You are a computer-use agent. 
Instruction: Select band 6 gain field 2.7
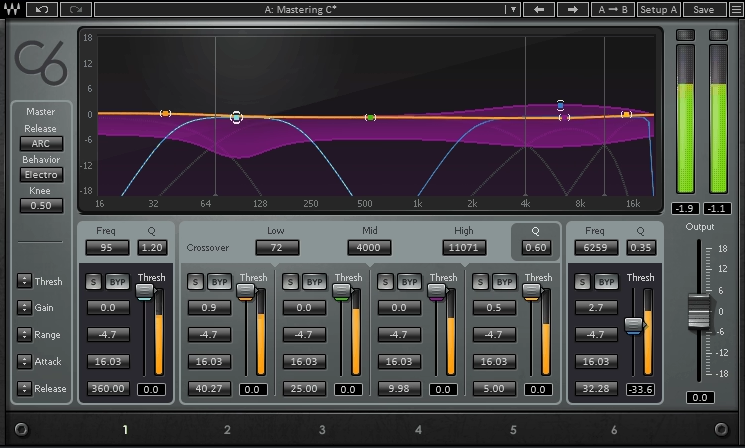pos(596,307)
